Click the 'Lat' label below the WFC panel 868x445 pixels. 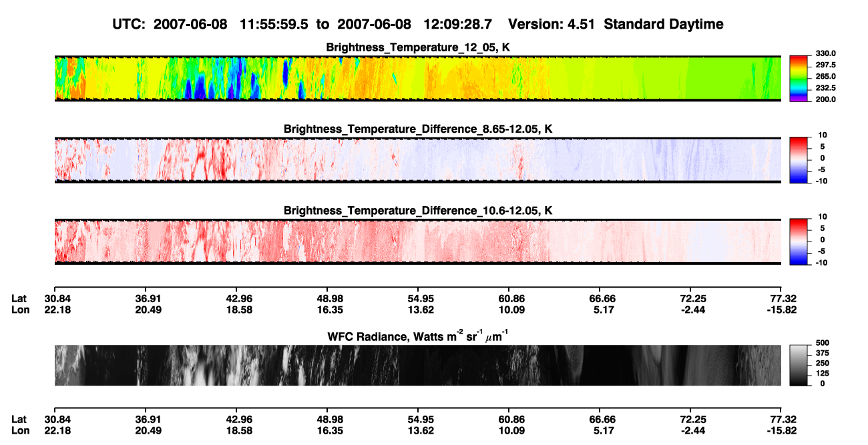pyautogui.click(x=19, y=419)
